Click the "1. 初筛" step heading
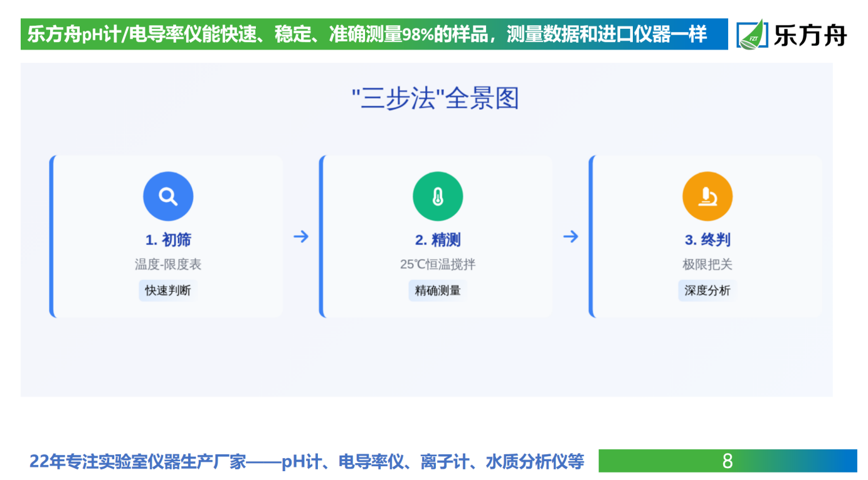 tap(168, 240)
